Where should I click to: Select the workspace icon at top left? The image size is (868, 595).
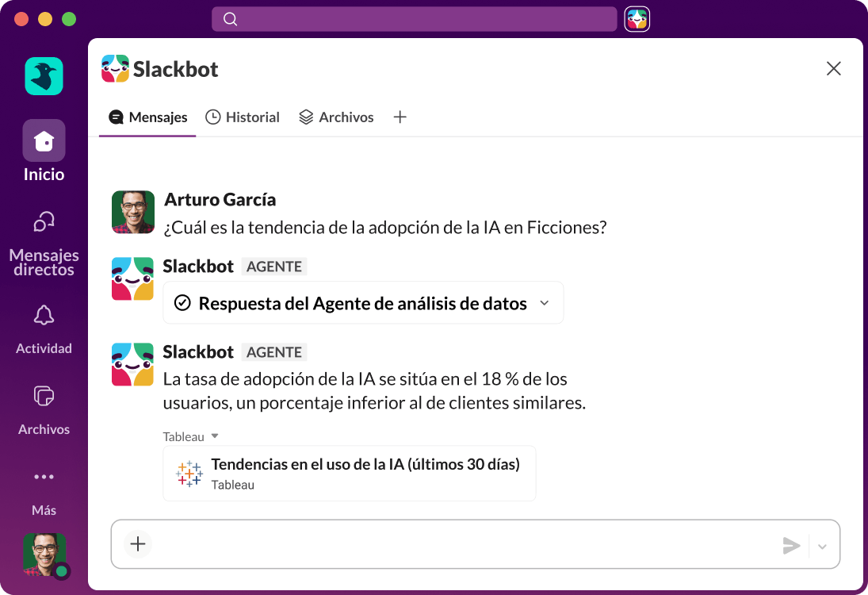44,75
